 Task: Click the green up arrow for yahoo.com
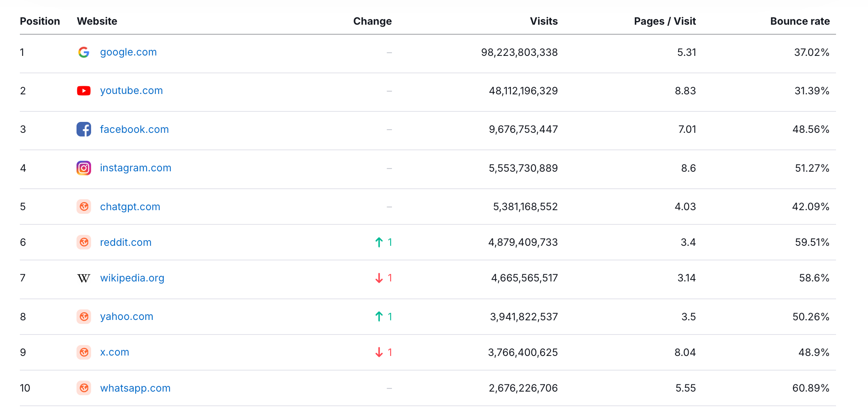point(379,317)
